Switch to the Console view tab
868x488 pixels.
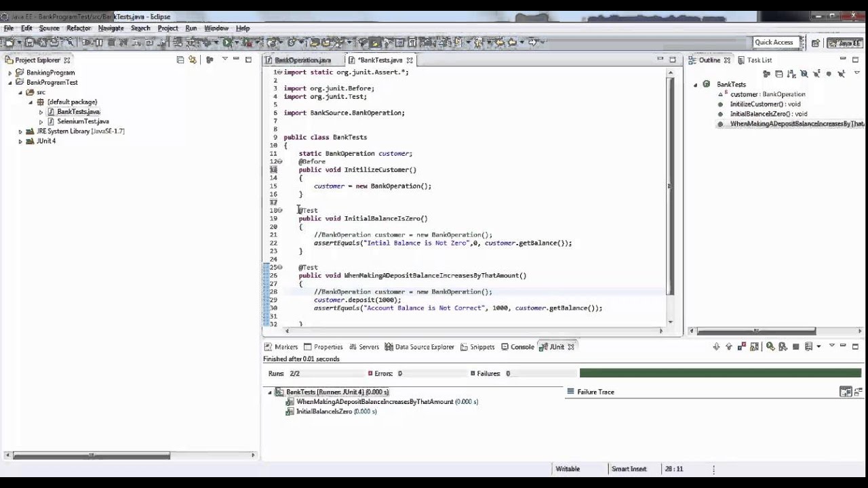(518, 347)
